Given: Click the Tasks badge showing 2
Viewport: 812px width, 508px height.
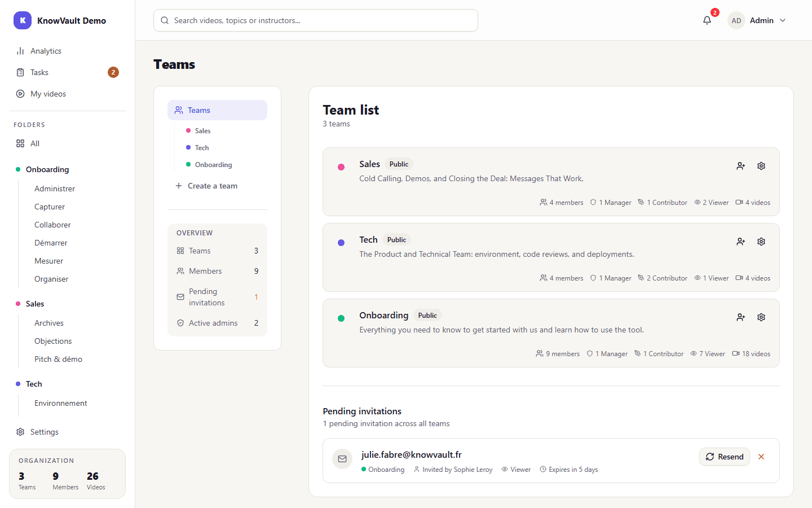Looking at the screenshot, I should click(113, 72).
